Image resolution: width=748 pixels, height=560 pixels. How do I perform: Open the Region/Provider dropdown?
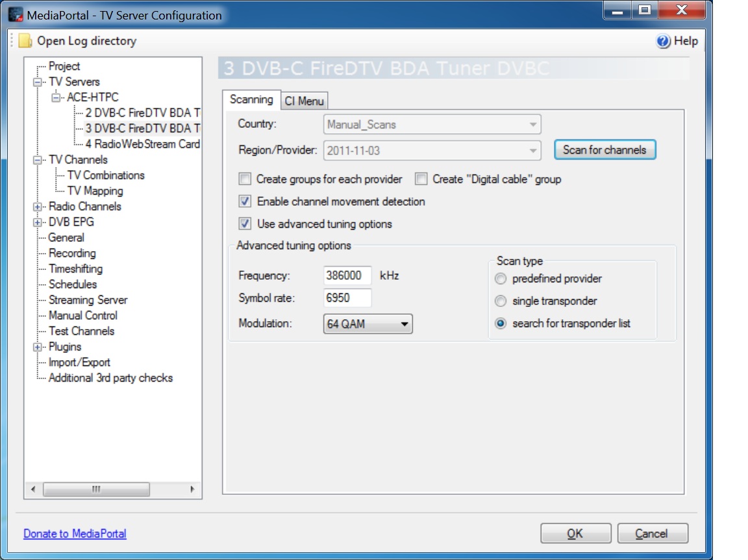pos(432,151)
